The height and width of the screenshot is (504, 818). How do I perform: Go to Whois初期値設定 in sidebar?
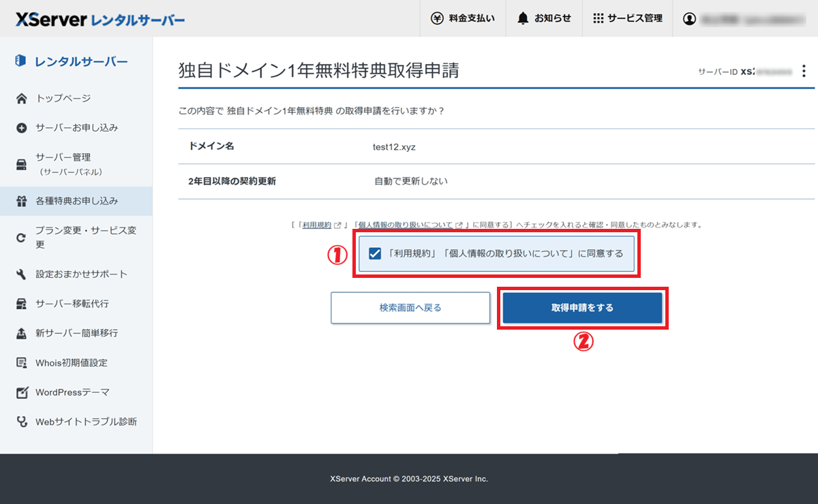71,363
